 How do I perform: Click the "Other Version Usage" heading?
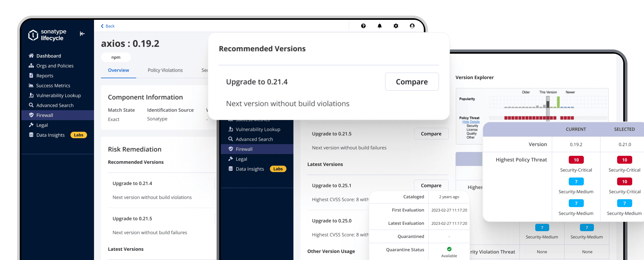(x=331, y=251)
